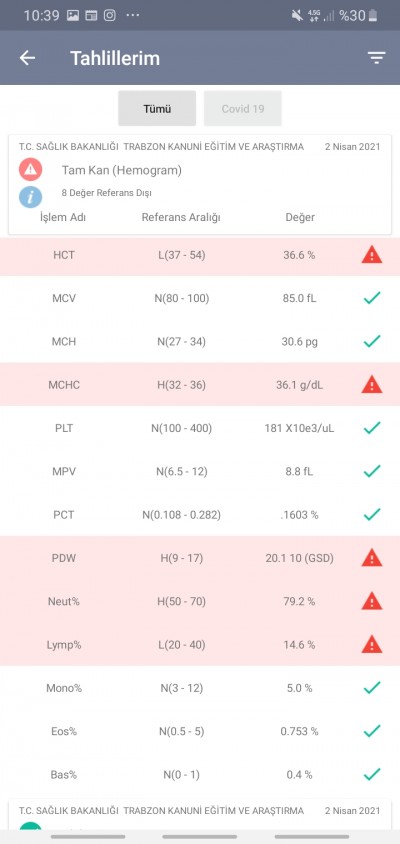400x844 pixels.
Task: Tap the blue info icon
Action: click(31, 197)
